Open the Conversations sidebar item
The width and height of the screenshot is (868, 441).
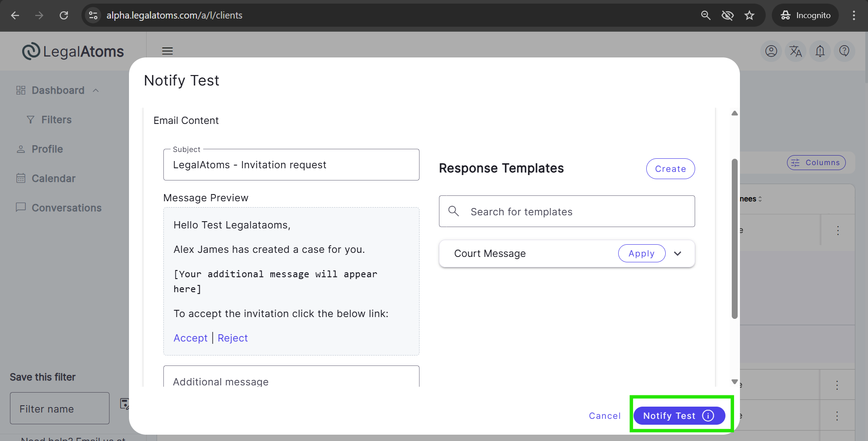click(x=67, y=208)
